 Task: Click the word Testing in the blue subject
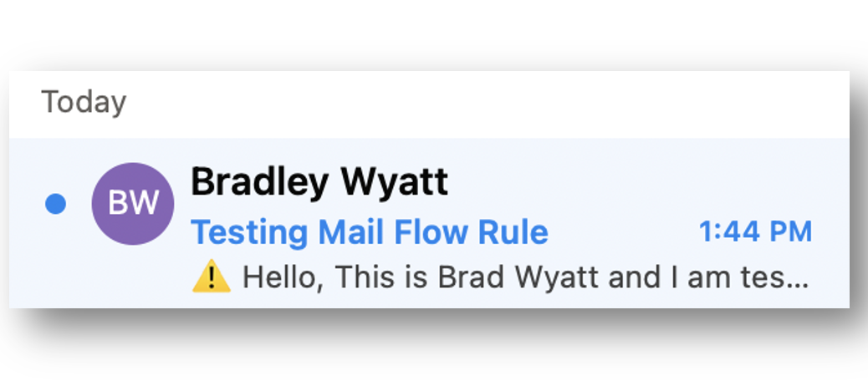pos(249,233)
